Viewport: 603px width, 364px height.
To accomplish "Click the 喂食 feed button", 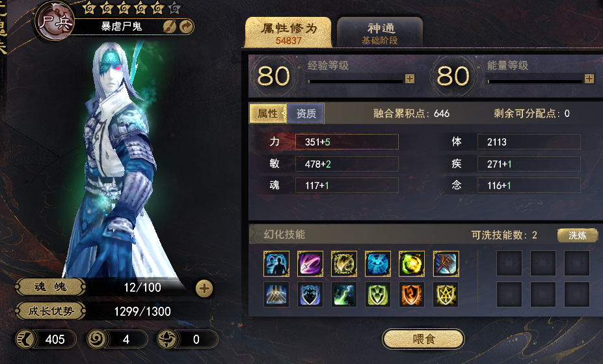I will [x=423, y=339].
